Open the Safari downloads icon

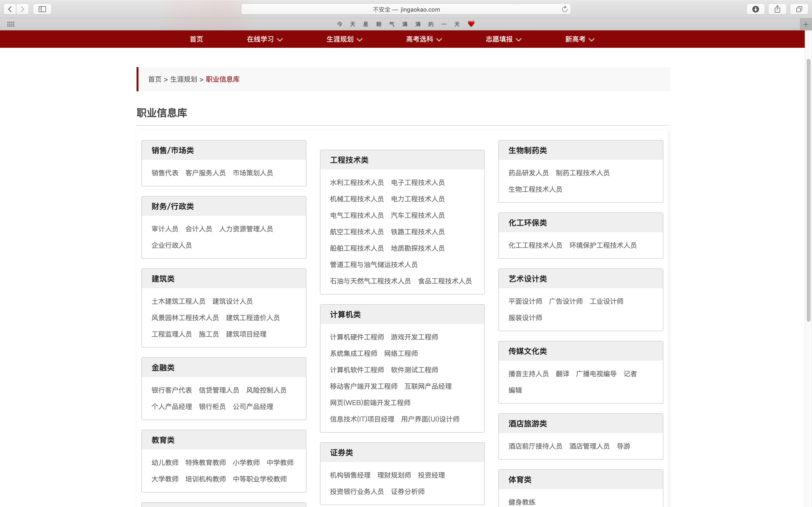pos(755,9)
